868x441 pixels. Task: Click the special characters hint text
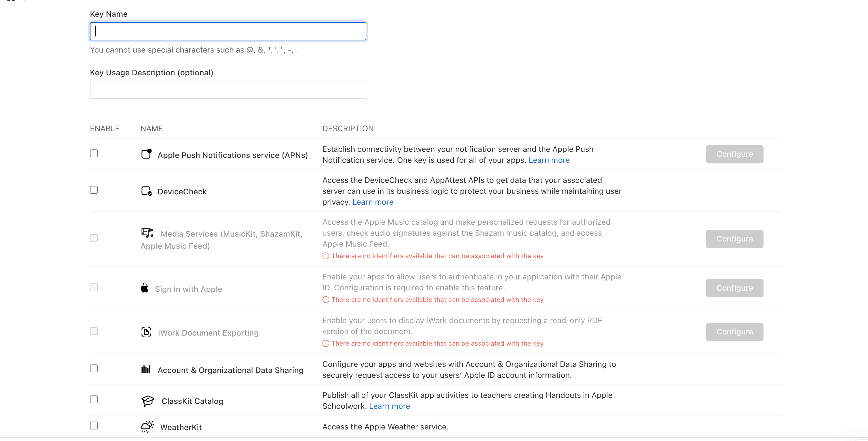194,50
